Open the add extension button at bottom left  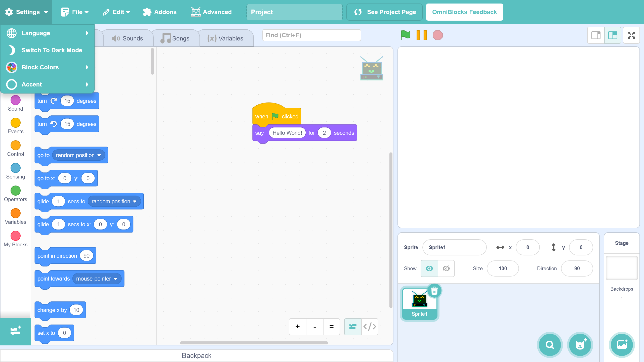pos(16,331)
